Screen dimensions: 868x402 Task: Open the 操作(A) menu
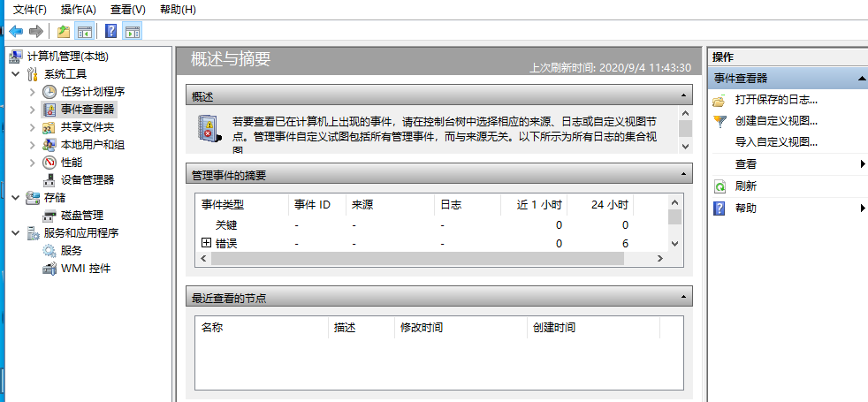pos(78,10)
